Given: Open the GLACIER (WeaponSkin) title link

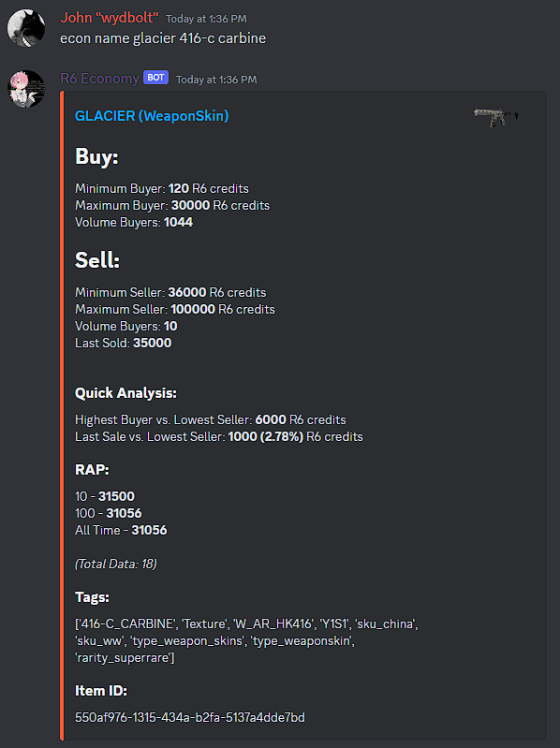Looking at the screenshot, I should pyautogui.click(x=152, y=116).
